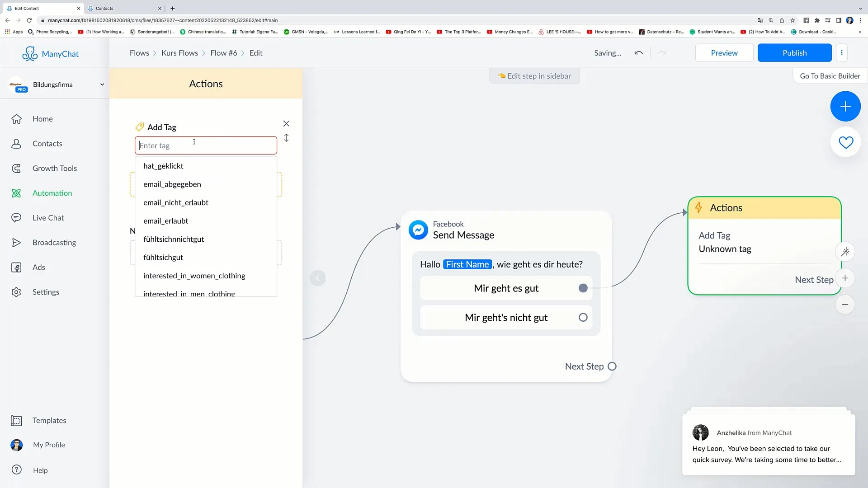
Task: Open the Automation section
Action: [x=52, y=192]
